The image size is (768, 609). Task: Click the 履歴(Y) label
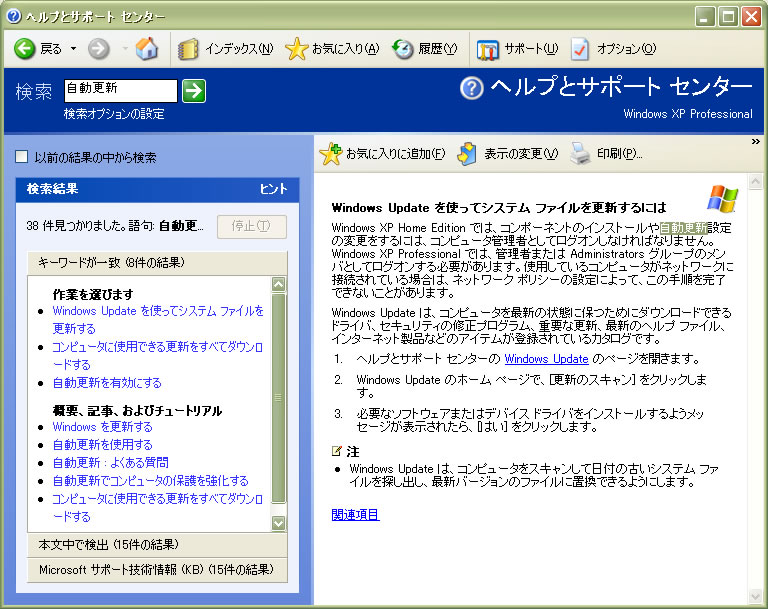click(x=437, y=49)
